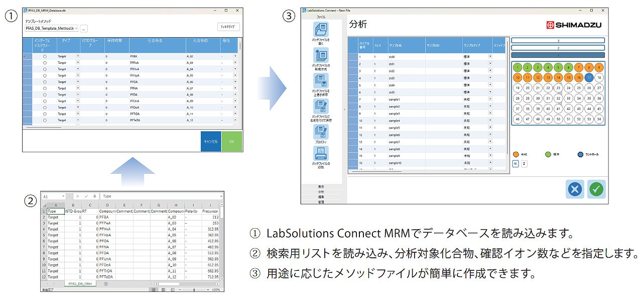Open the template method dropdown

tap(76, 29)
